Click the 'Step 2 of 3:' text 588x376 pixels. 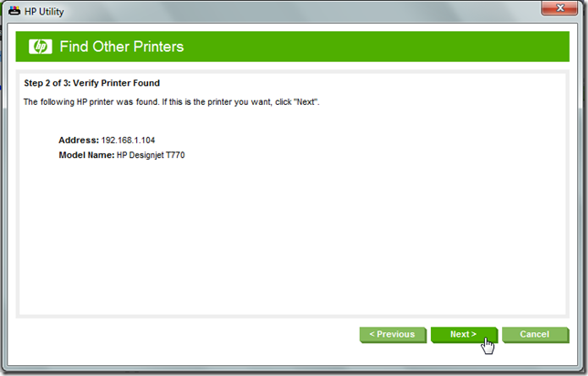pyautogui.click(x=47, y=83)
